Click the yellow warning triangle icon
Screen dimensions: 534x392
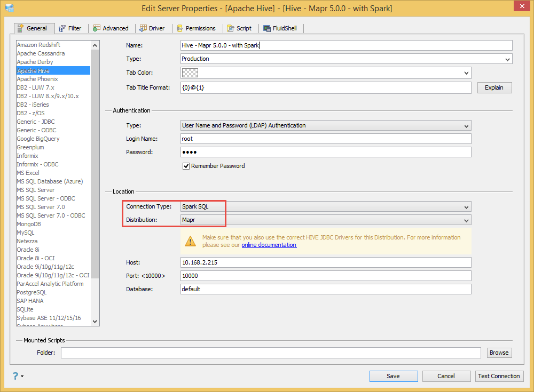point(190,241)
